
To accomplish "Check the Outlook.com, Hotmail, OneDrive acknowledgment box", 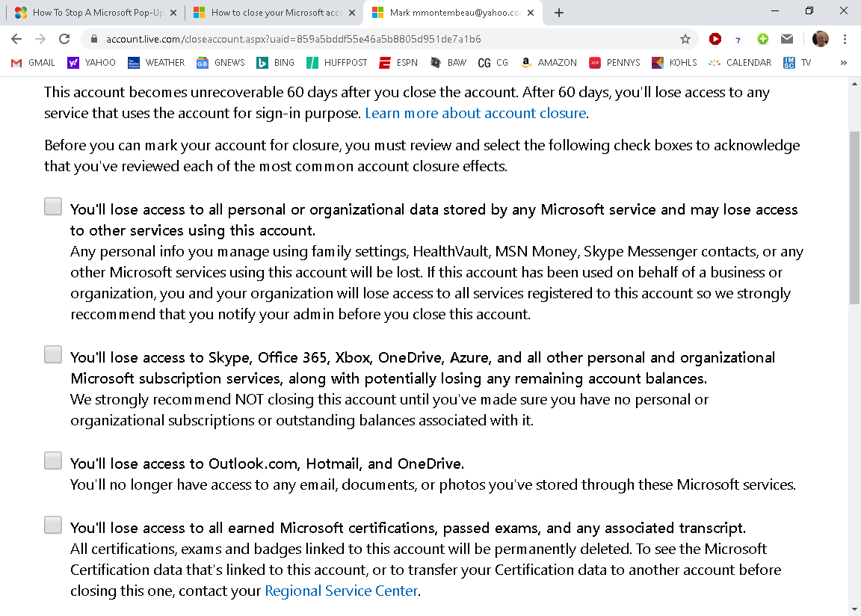I will 53,461.
